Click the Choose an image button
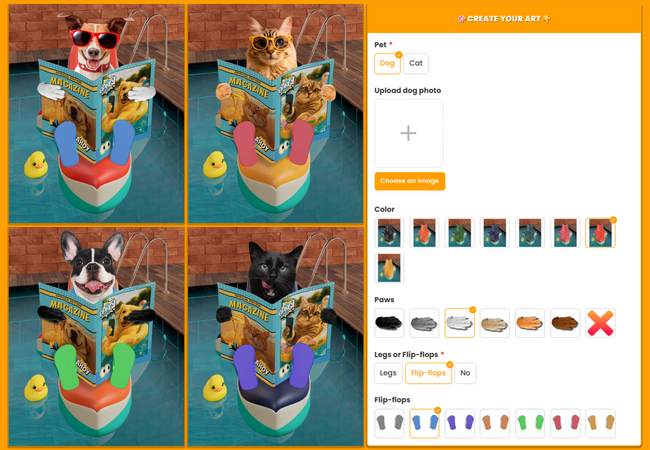650x450 pixels. pos(410,181)
